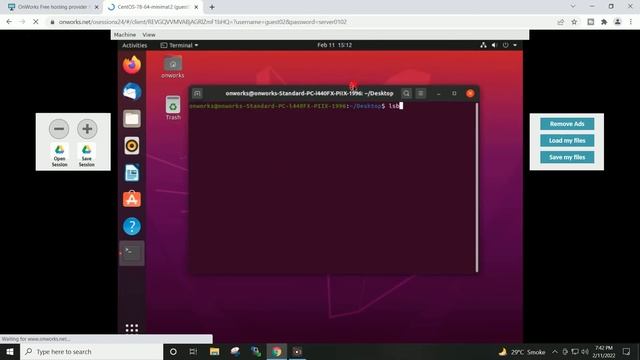Show the applications grid in the dock
The height and width of the screenshot is (360, 640).
pyautogui.click(x=132, y=328)
